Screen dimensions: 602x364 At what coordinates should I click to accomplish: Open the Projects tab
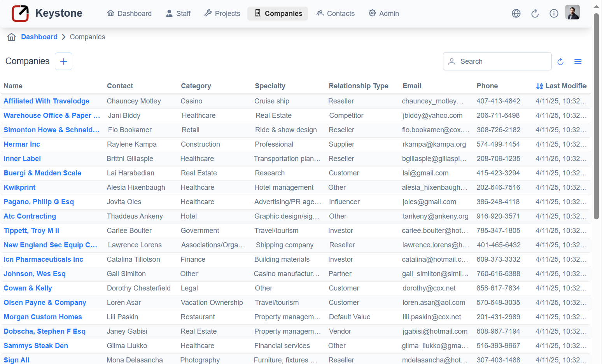click(x=222, y=14)
